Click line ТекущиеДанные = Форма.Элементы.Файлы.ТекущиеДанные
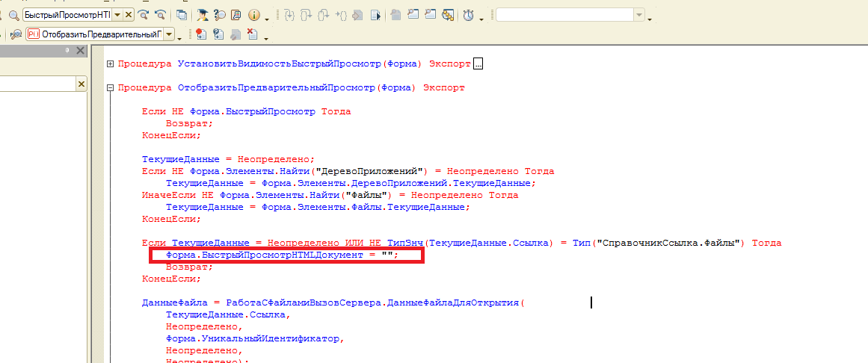Screen dimensions: 868x363 (x=318, y=207)
